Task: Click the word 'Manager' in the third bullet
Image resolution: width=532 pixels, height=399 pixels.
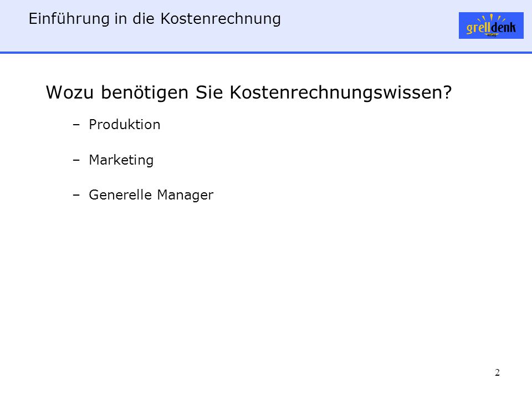Action: click(185, 195)
